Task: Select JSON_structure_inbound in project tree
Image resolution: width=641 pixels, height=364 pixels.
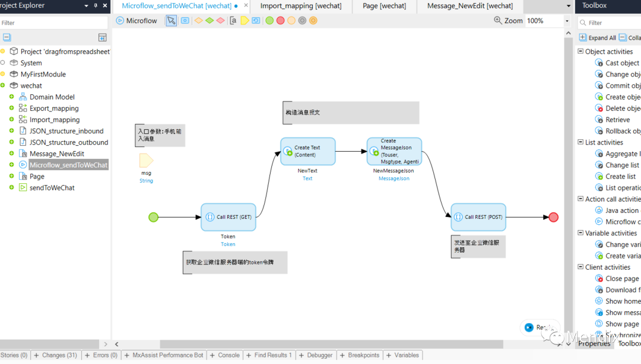Action: pyautogui.click(x=66, y=131)
